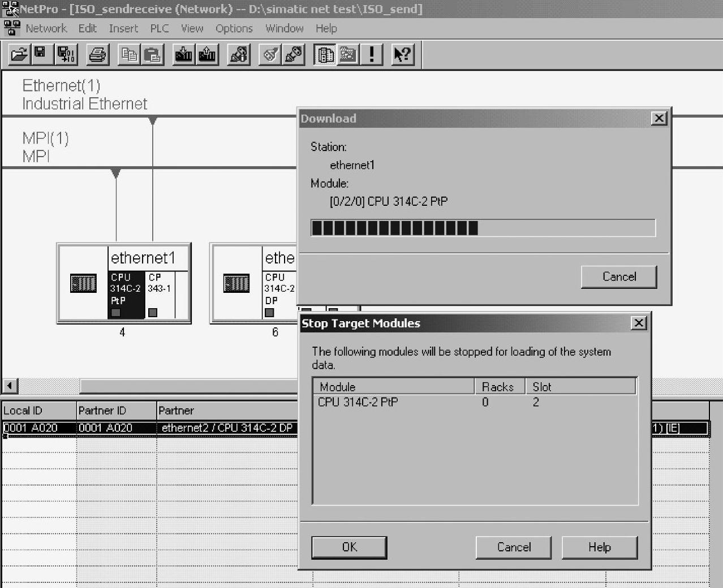Screen dimensions: 723x588
Task: Click the ethernet1 station name in network view
Action: [x=143, y=258]
